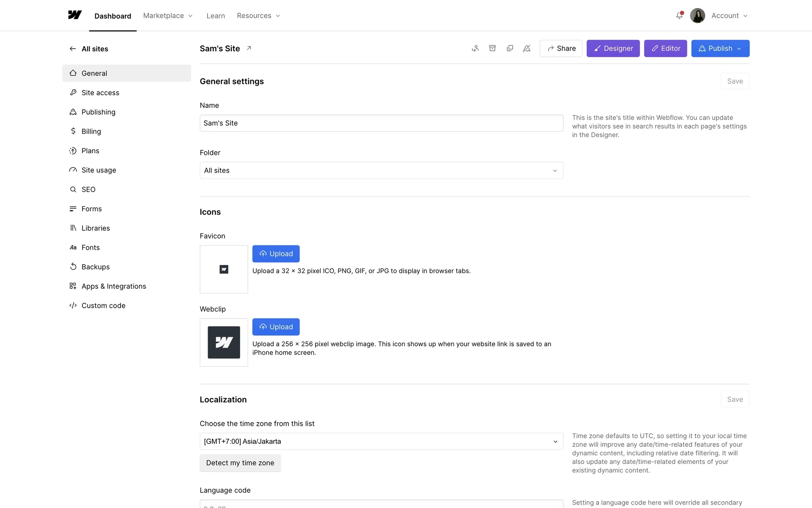This screenshot has width=812, height=508.
Task: Click the key icon for Site access
Action: [x=73, y=92]
